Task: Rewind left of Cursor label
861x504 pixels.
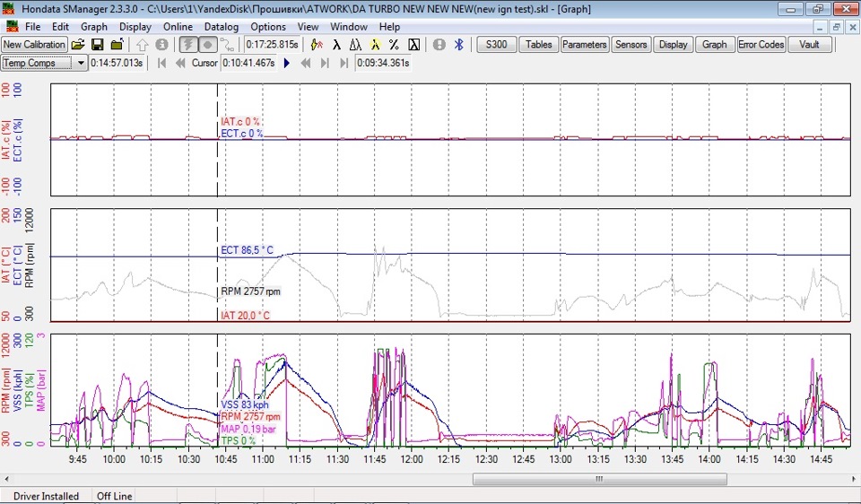Action: click(180, 63)
